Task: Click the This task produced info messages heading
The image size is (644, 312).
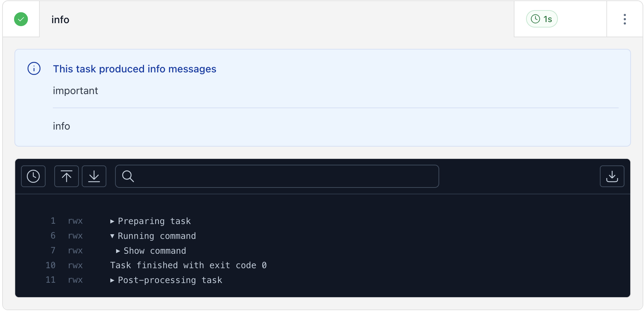Action: point(135,69)
